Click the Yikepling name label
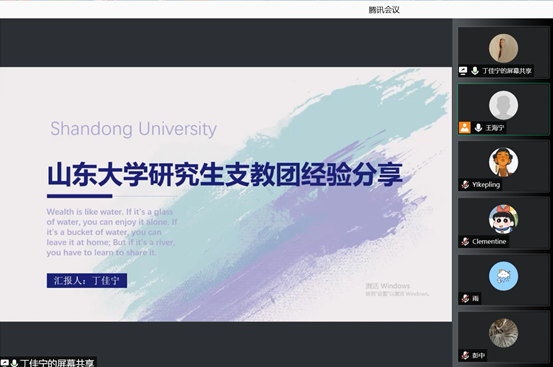This screenshot has width=553, height=367. click(486, 185)
